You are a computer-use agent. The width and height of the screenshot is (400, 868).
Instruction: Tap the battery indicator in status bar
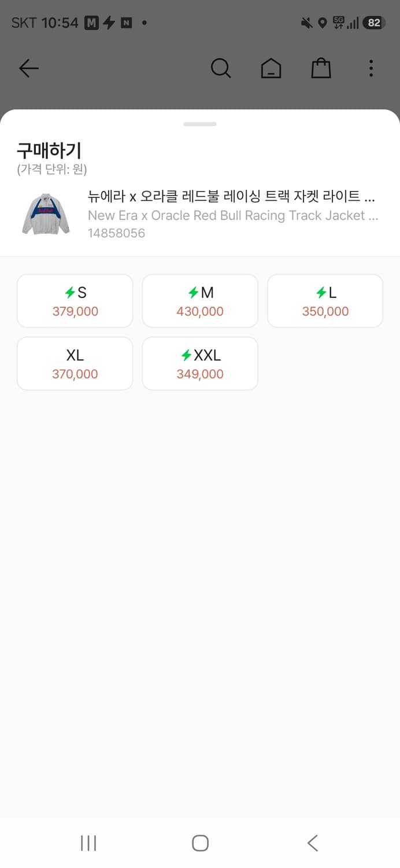[374, 23]
